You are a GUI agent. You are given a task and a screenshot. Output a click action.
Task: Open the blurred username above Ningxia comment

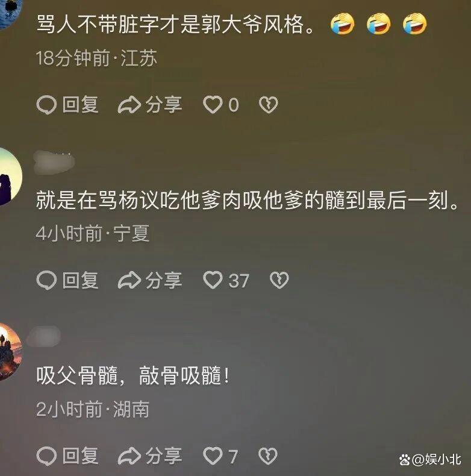54,163
